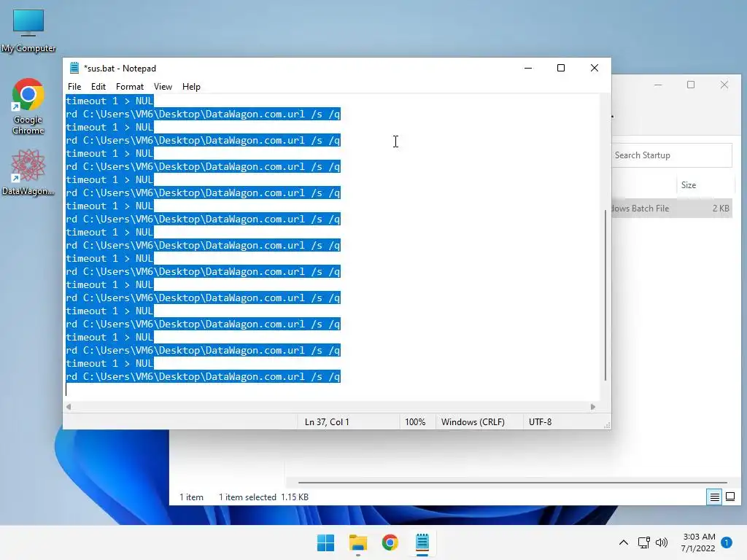Maximize the Notepad window

pyautogui.click(x=561, y=68)
